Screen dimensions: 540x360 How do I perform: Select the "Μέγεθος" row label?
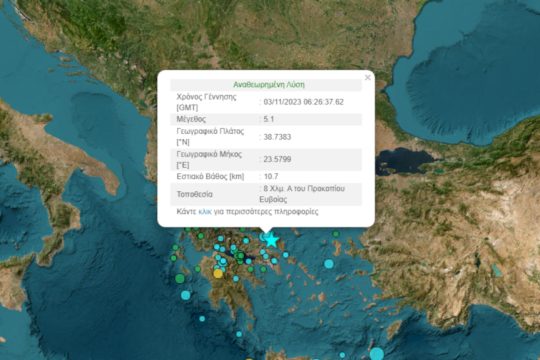[x=191, y=119]
